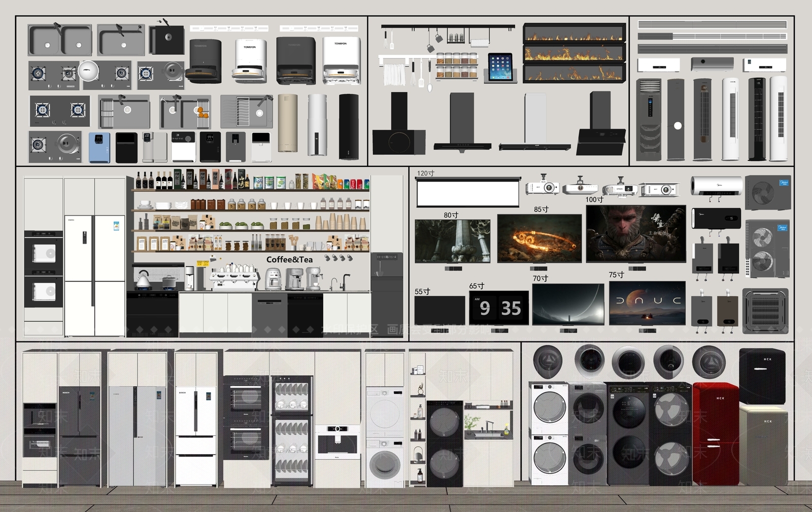812x512 pixels.
Task: Click the 120寸 projection screen label
Action: [425, 173]
